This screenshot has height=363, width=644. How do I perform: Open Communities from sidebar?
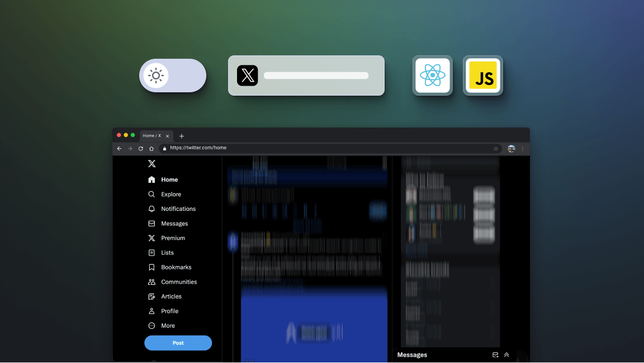click(x=179, y=282)
